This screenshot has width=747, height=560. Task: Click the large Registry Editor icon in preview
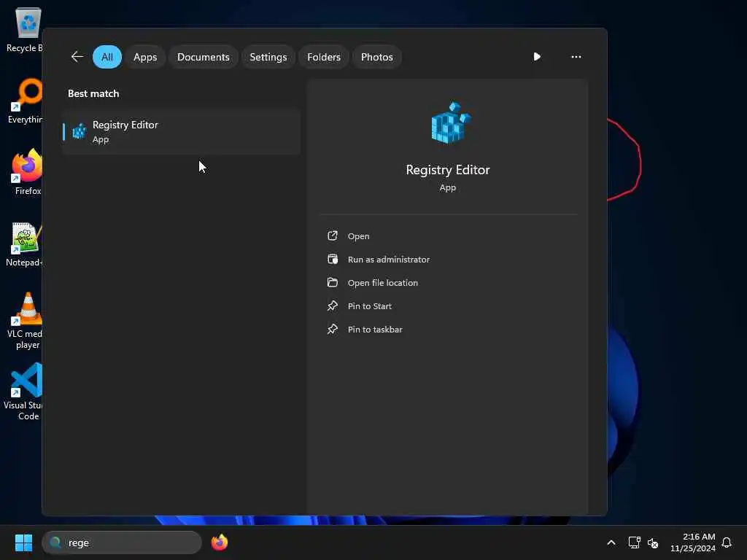(451, 122)
